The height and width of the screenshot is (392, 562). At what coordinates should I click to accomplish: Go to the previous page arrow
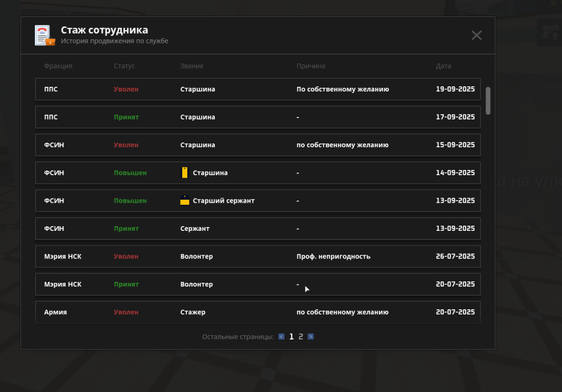tap(282, 337)
